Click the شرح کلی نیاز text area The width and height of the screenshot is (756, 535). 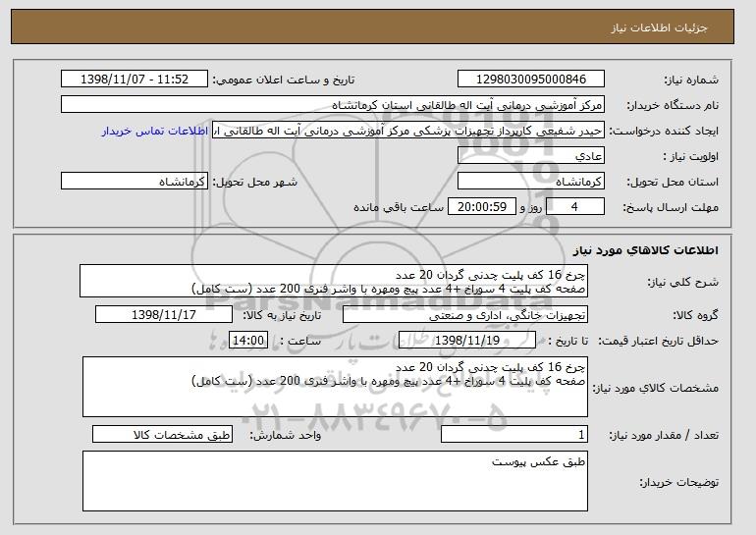click(x=334, y=281)
